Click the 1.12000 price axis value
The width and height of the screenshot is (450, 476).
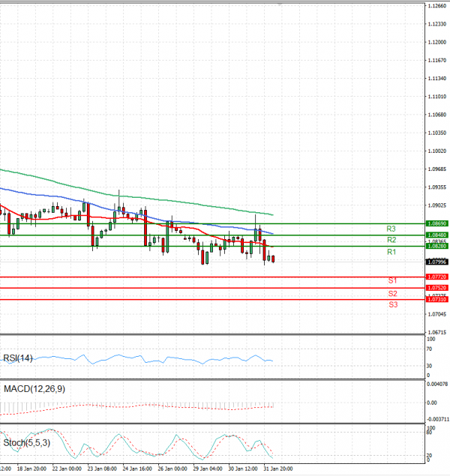437,42
